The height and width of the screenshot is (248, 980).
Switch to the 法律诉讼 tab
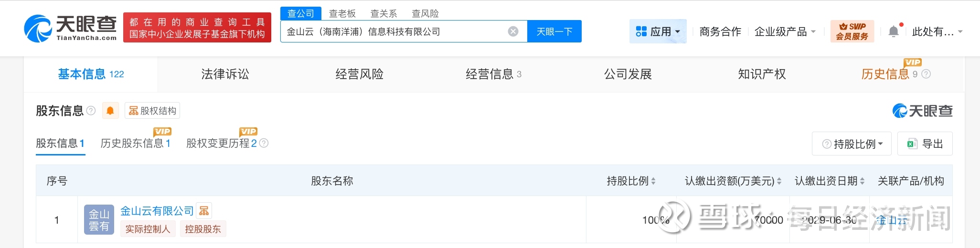pyautogui.click(x=225, y=74)
